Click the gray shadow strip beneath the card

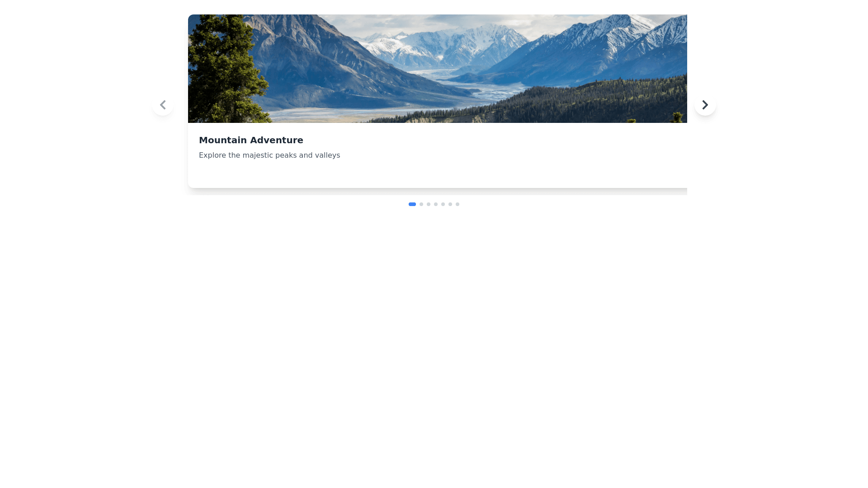coord(438,192)
